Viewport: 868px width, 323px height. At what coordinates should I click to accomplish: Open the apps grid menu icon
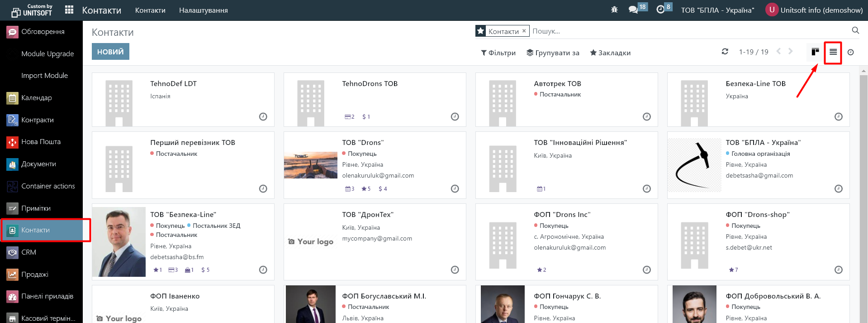tap(69, 10)
